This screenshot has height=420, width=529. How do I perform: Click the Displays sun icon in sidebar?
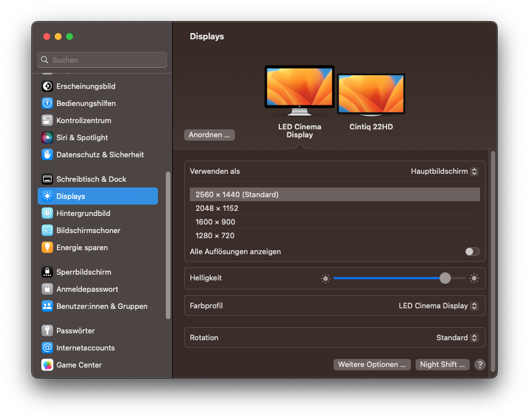pos(47,197)
